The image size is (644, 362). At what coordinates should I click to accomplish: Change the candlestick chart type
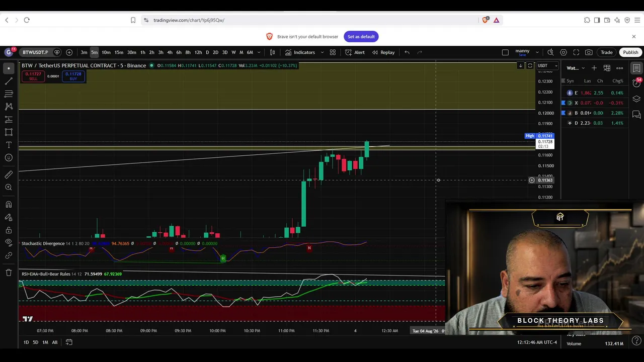coord(273,52)
